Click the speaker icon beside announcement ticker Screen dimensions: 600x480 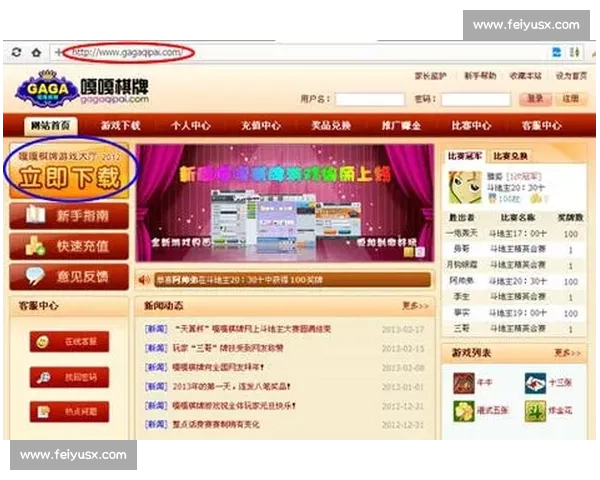144,280
